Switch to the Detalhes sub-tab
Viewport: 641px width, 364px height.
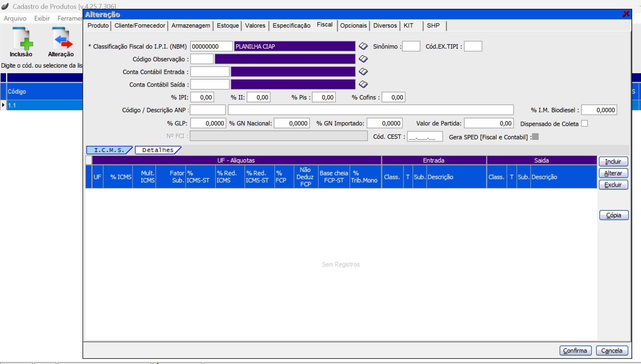pyautogui.click(x=158, y=150)
